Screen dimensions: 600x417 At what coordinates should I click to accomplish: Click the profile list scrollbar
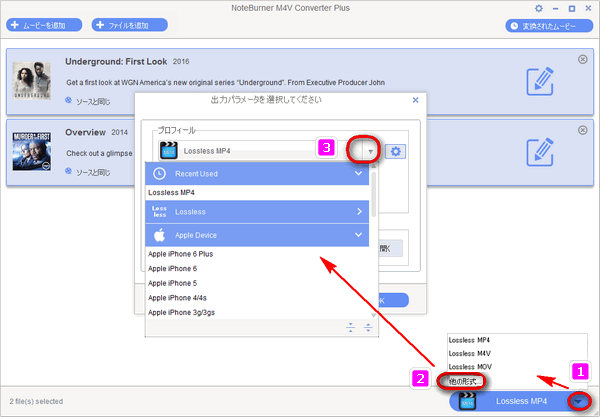pos(374,194)
